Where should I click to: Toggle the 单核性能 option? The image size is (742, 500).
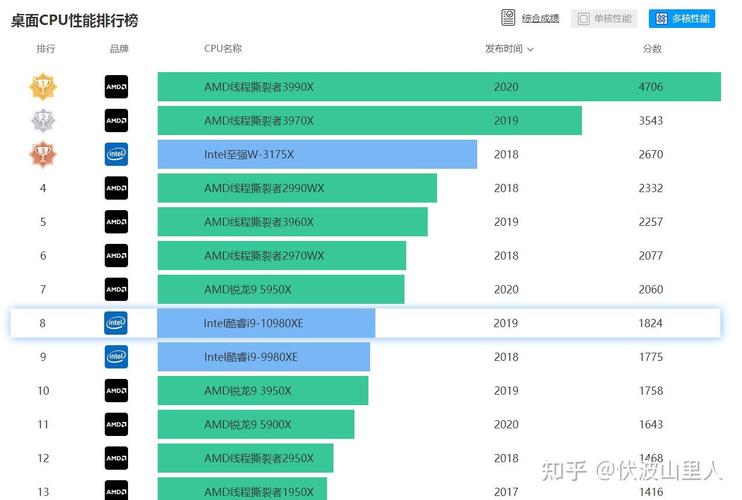click(x=602, y=18)
